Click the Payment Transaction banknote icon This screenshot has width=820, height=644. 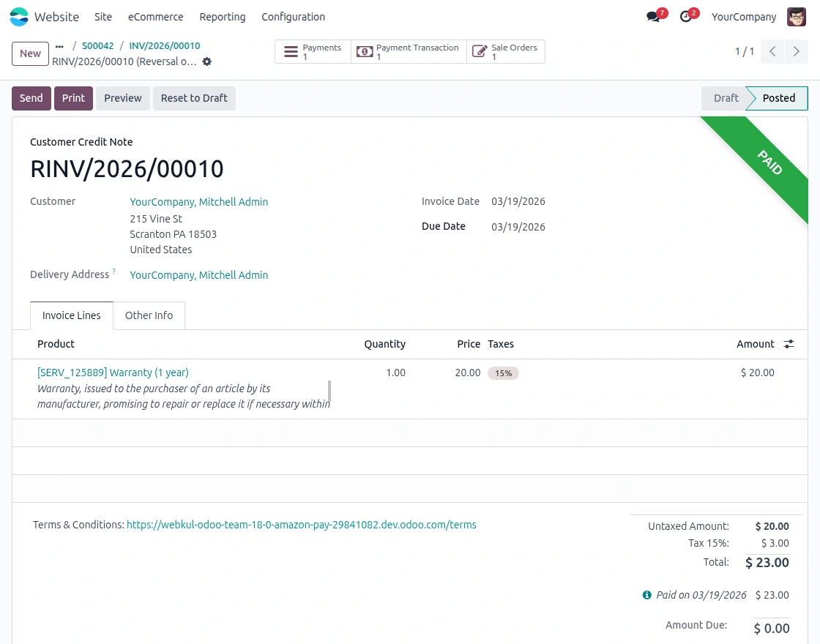tap(365, 51)
